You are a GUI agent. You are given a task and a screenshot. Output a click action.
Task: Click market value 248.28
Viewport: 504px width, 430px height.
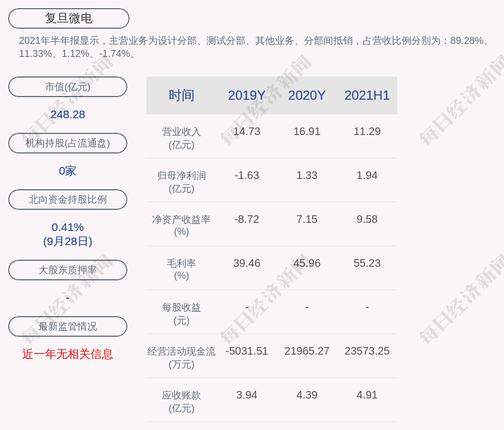68,114
